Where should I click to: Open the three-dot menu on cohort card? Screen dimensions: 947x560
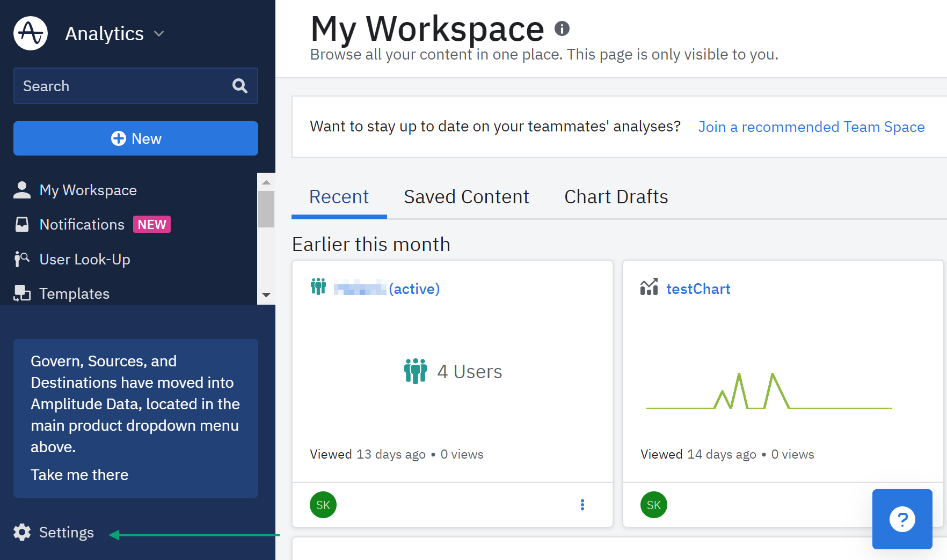[x=582, y=505]
